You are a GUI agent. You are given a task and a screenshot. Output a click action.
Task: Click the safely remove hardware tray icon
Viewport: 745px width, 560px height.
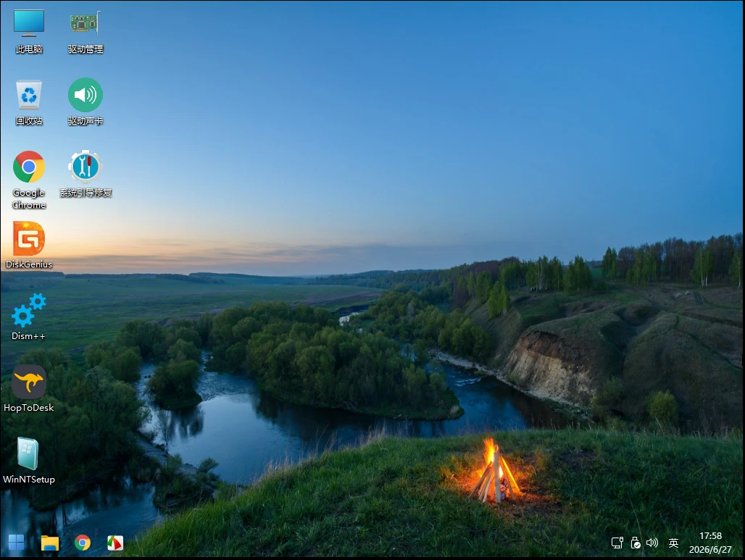click(636, 543)
